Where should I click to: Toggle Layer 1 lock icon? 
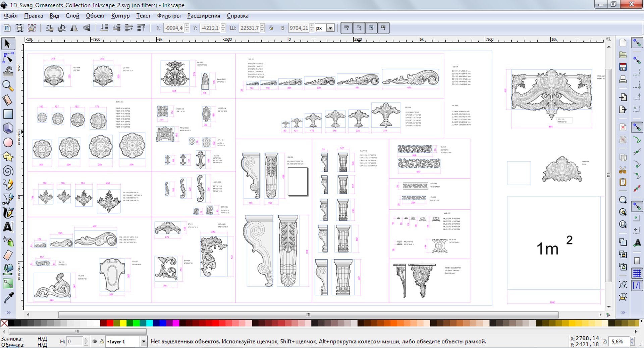pyautogui.click(x=102, y=341)
